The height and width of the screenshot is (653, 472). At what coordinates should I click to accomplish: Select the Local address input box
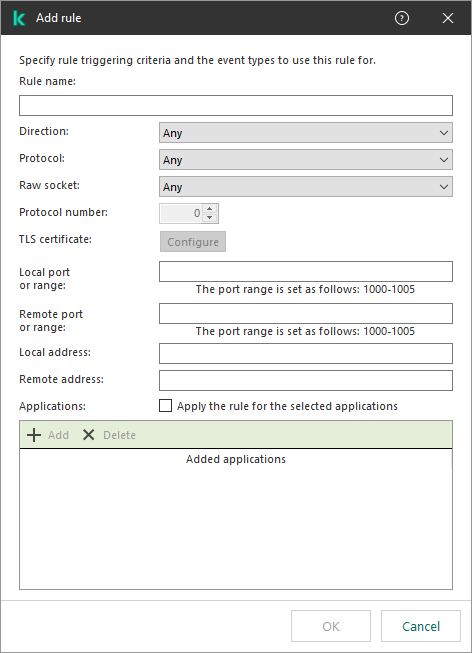coord(306,354)
